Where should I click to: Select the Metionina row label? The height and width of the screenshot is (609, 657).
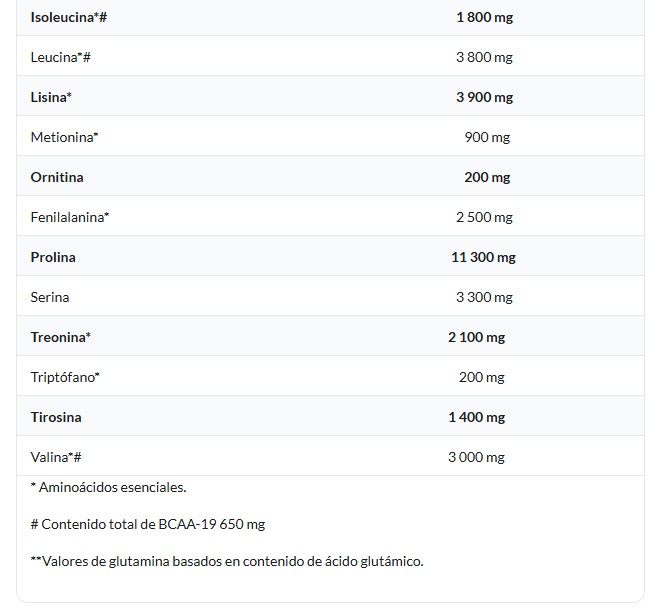point(65,137)
